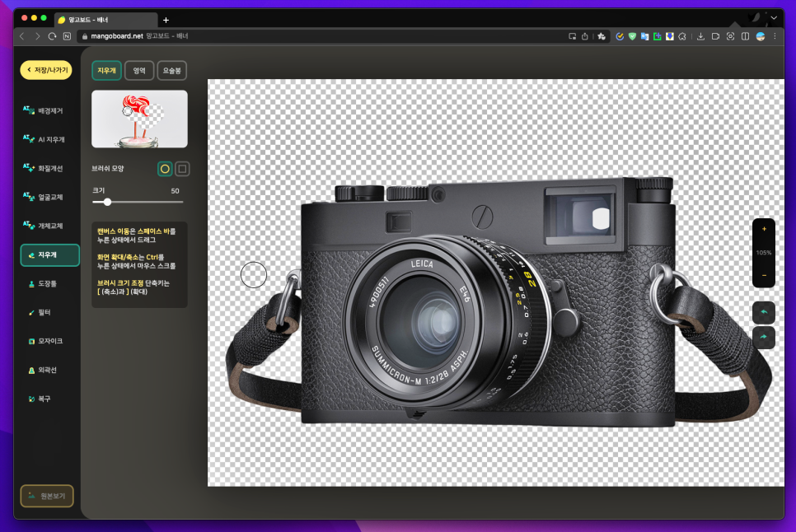This screenshot has width=796, height=532.
Task: Open the green shield extension
Action: coord(632,36)
